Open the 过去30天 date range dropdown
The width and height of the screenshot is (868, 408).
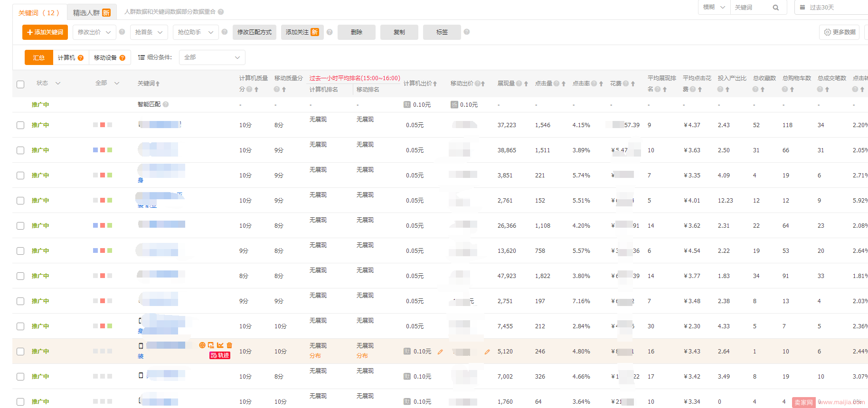click(832, 8)
